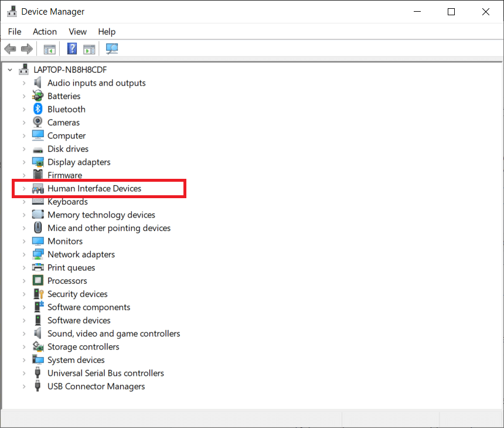Expand the Network adapters chevron
Screen dimensions: 504x428
point(24,254)
